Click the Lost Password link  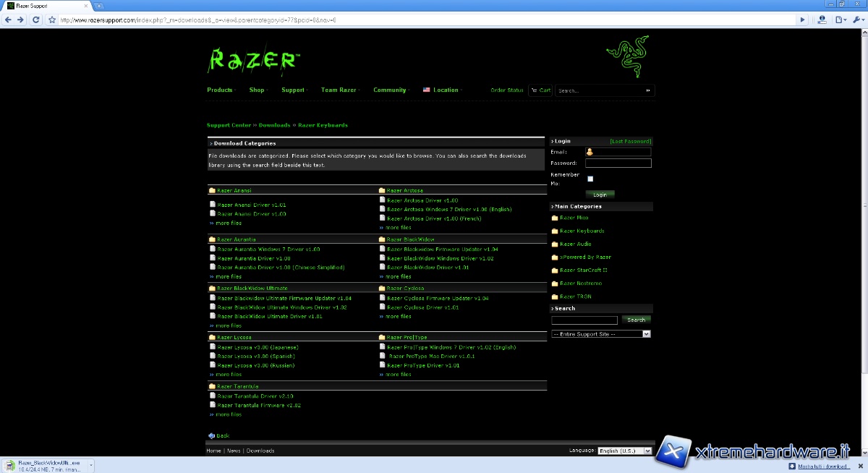coord(630,141)
